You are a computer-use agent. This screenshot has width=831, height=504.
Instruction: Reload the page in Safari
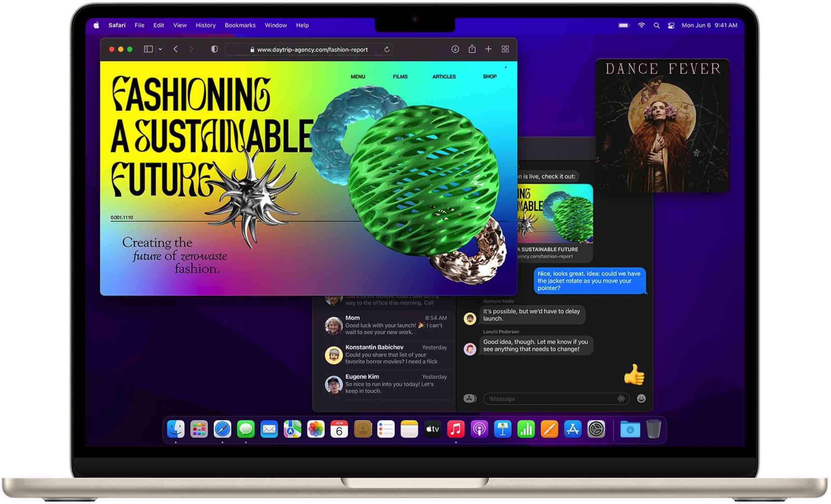point(387,50)
